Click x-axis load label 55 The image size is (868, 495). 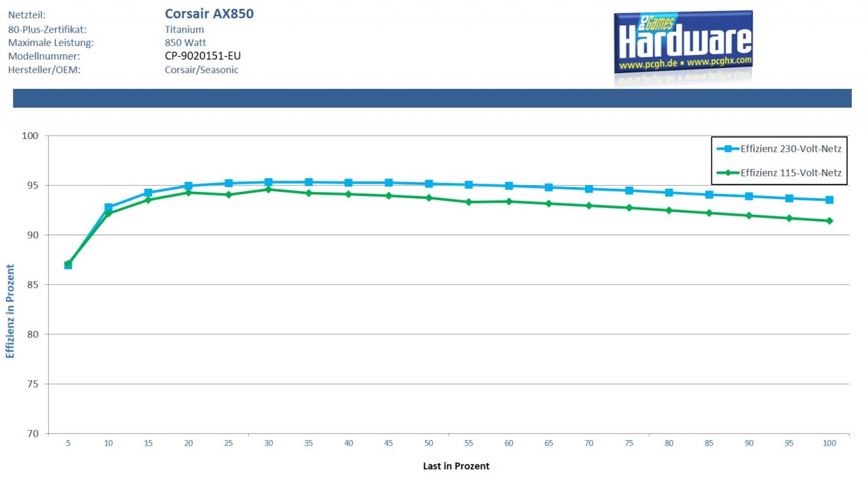coord(469,443)
